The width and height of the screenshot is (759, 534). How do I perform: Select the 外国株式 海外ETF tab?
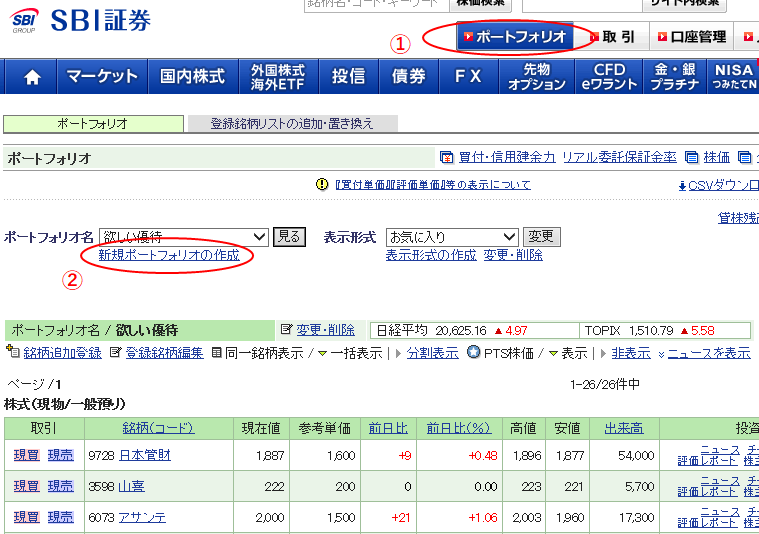coord(278,76)
